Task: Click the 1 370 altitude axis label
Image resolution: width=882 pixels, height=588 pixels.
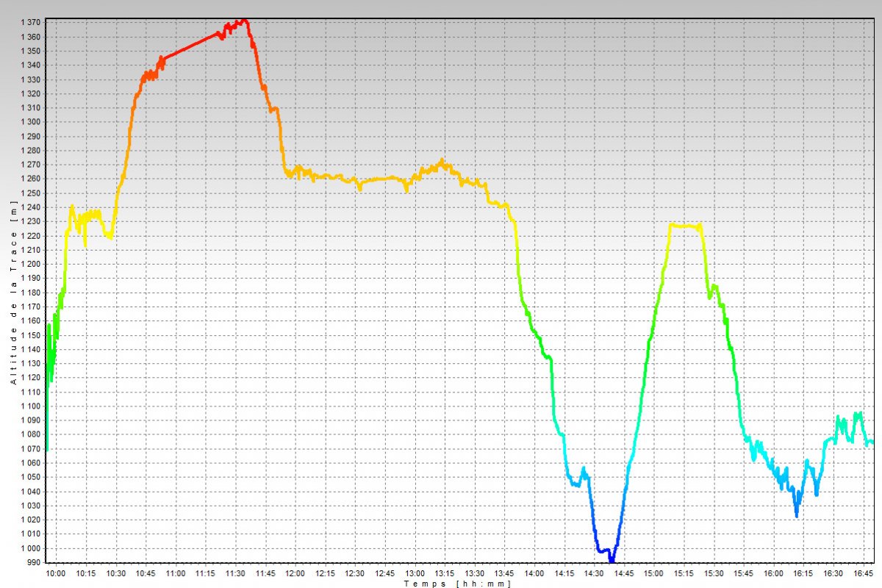Action: 30,23
